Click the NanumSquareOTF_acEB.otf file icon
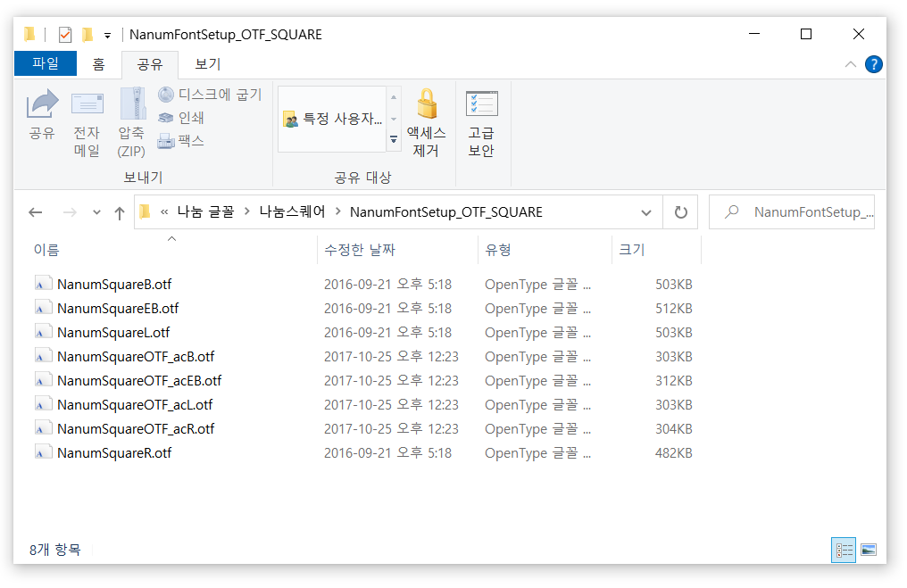This screenshot has height=588, width=907. (x=44, y=380)
